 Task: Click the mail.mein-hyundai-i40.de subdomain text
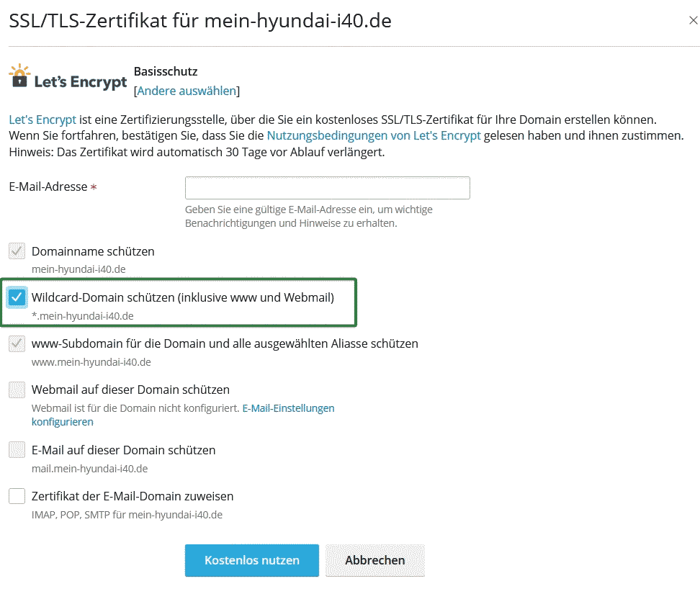click(89, 469)
